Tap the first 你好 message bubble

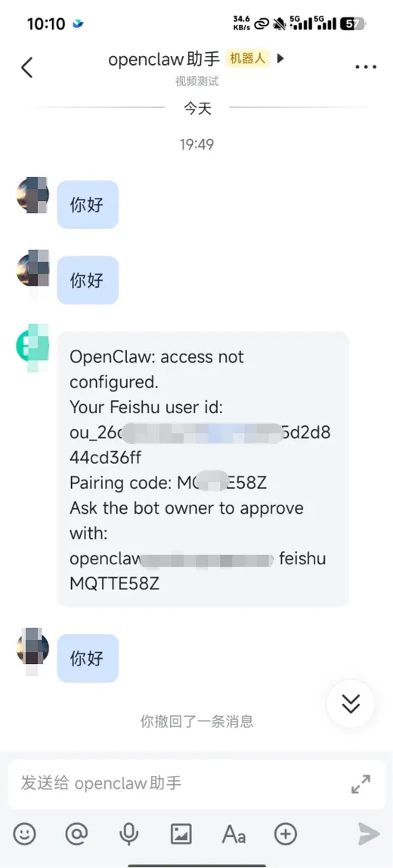click(x=88, y=205)
